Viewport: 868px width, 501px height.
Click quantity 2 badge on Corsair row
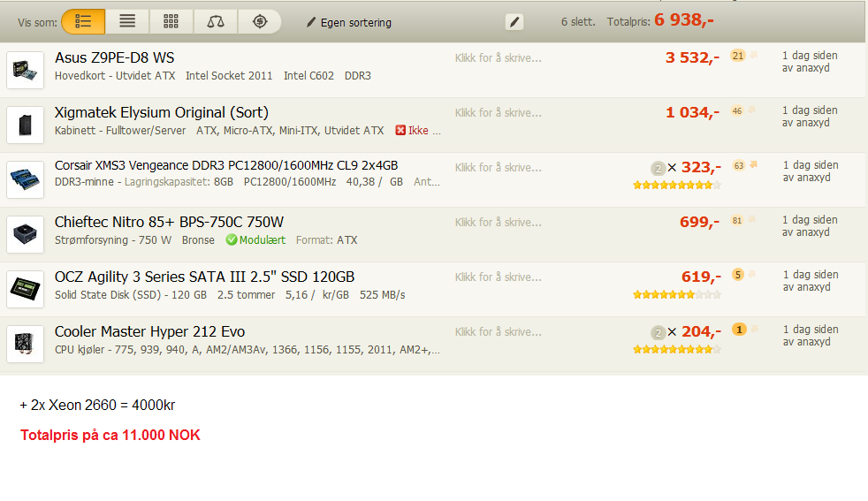pos(658,168)
